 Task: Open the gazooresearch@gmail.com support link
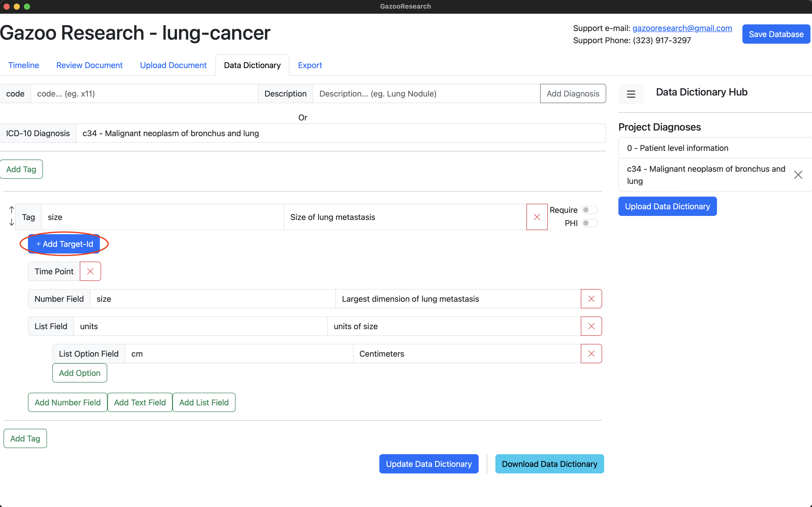pyautogui.click(x=682, y=28)
